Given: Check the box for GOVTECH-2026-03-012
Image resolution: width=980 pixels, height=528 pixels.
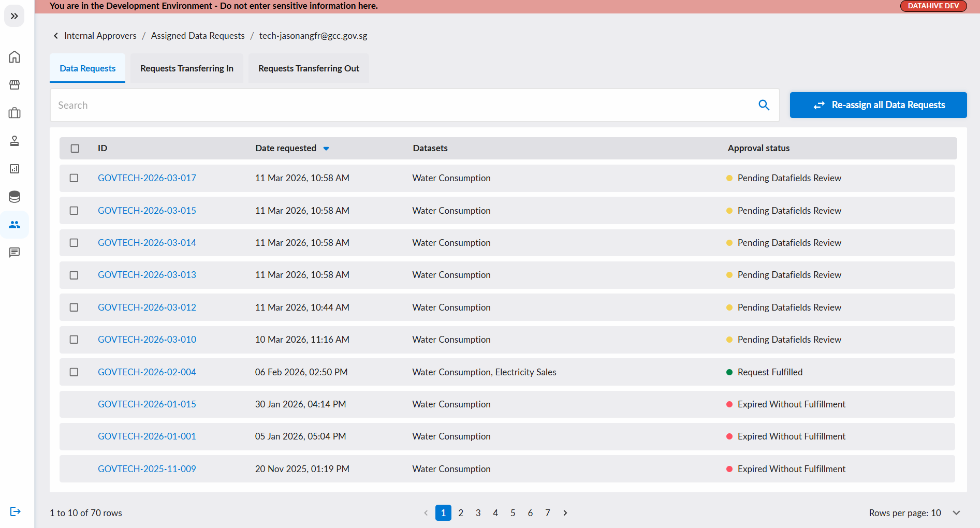Looking at the screenshot, I should pos(74,307).
